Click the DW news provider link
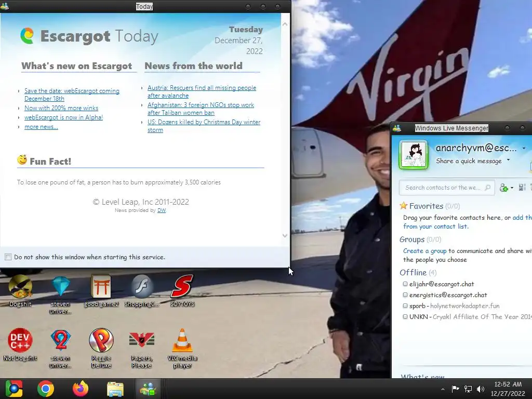 [162, 210]
